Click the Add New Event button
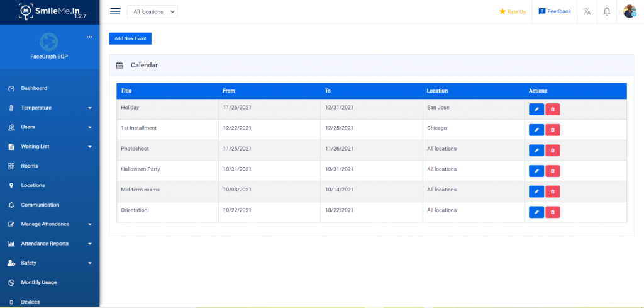644x308 pixels. (x=131, y=38)
